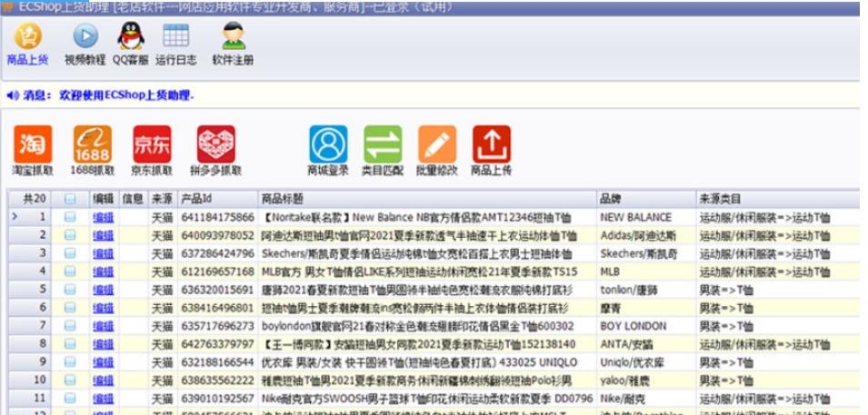Viewport: 868px width, 415px height.
Task: Launch 商品上传 product upload
Action: (492, 151)
